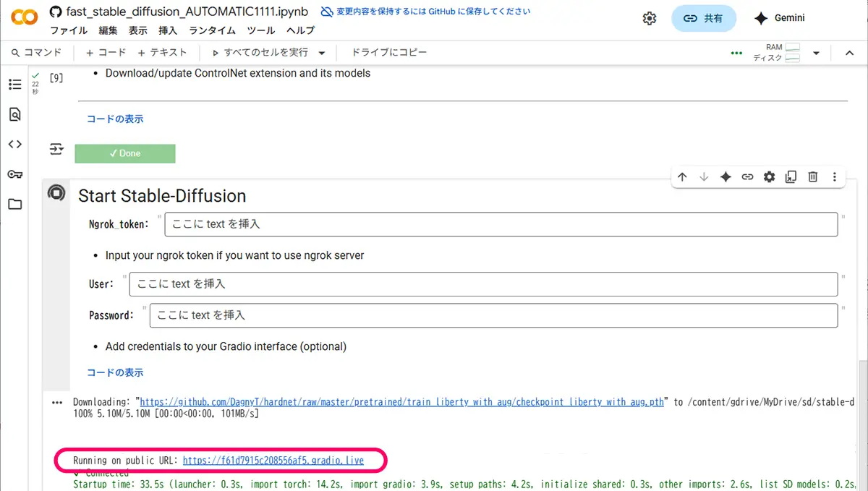
Task: Open runtime connection dropdown arrow
Action: pyautogui.click(x=816, y=53)
